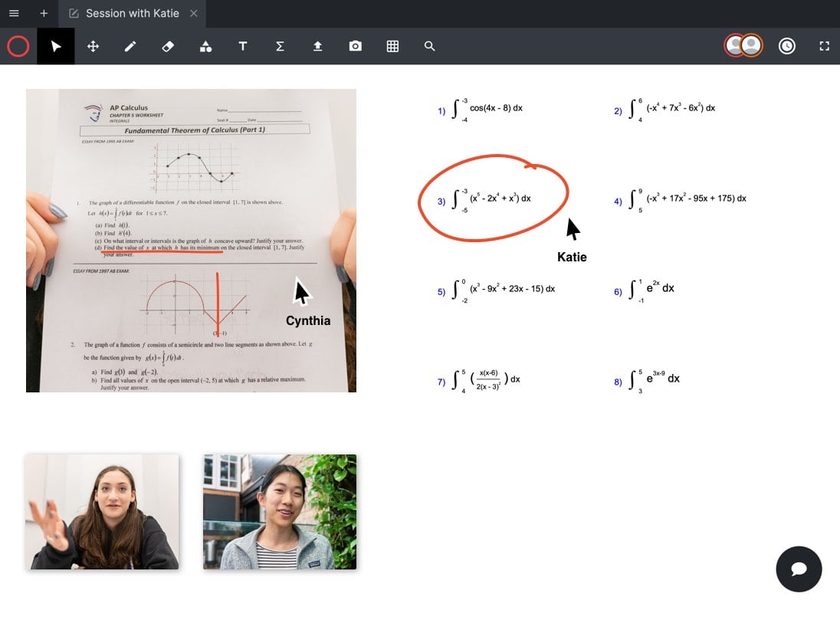This screenshot has height=630, width=840.
Task: Click the upload file icon
Action: pyautogui.click(x=317, y=47)
